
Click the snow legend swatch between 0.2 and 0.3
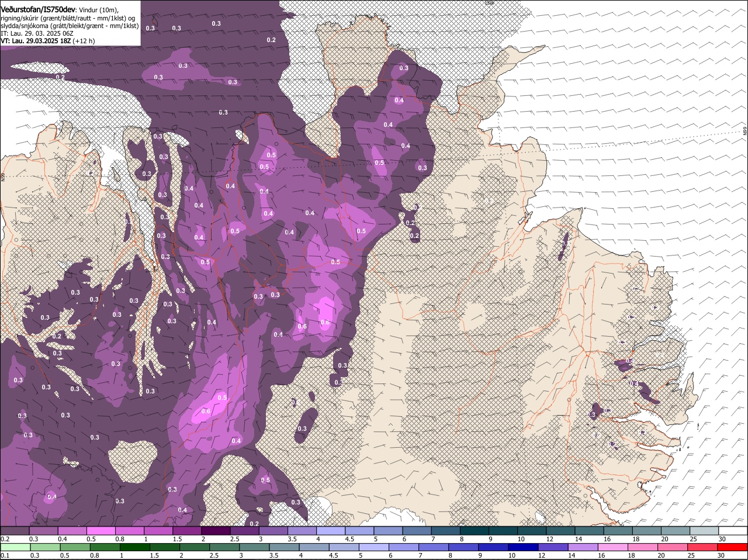15,531
